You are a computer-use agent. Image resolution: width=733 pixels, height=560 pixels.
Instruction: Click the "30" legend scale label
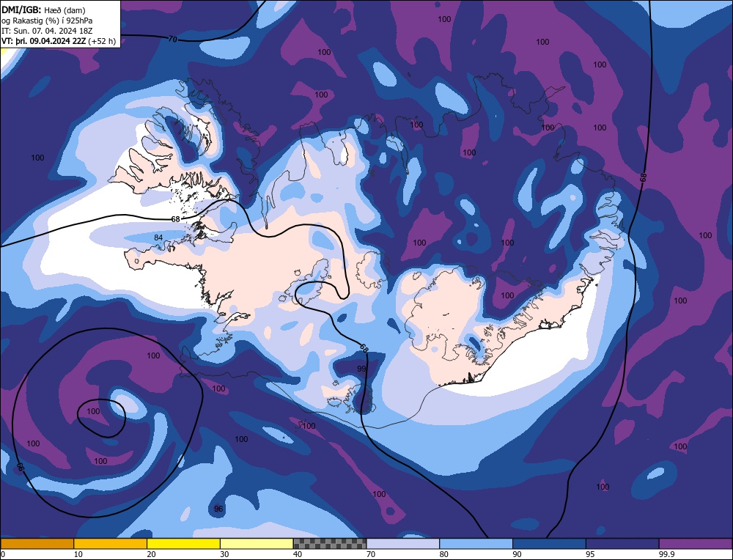pyautogui.click(x=224, y=554)
